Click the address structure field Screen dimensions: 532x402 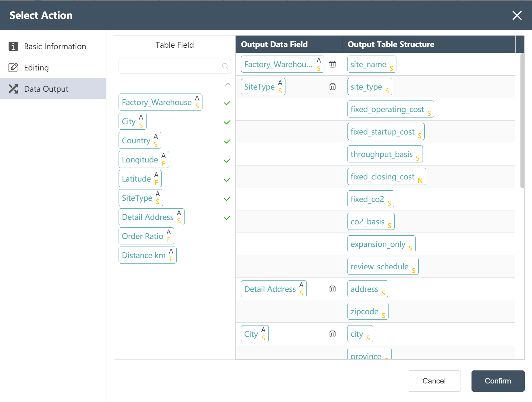(368, 289)
